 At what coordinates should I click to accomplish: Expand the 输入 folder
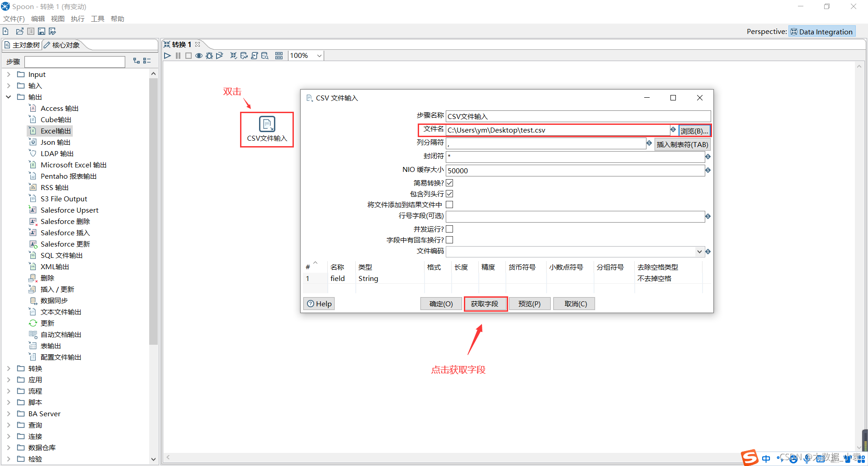click(9, 86)
